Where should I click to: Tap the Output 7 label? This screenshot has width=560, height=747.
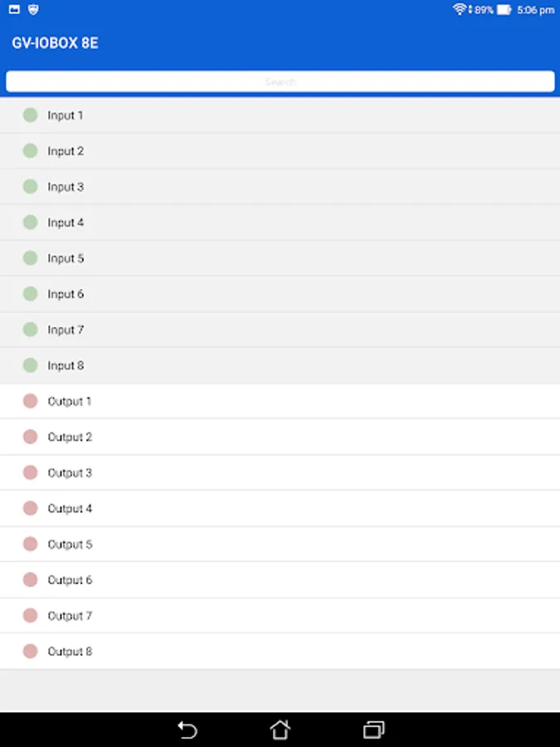tap(70, 616)
